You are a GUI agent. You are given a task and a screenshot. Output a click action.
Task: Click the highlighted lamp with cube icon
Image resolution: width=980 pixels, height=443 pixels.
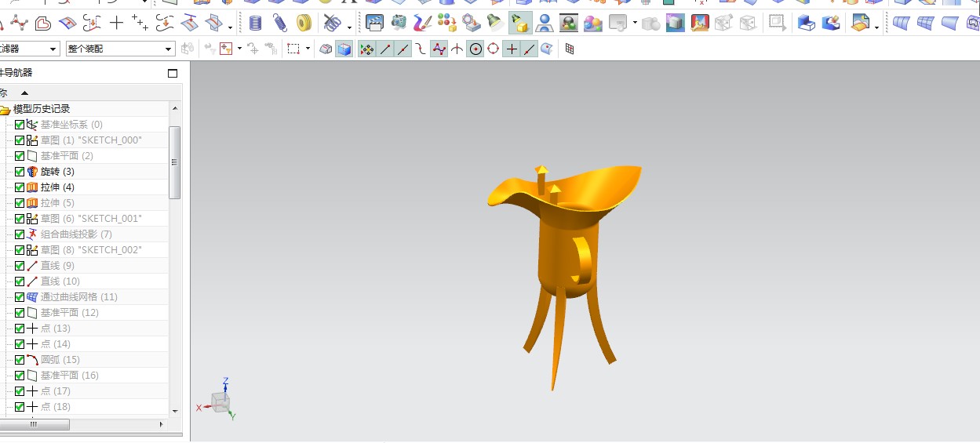point(519,24)
